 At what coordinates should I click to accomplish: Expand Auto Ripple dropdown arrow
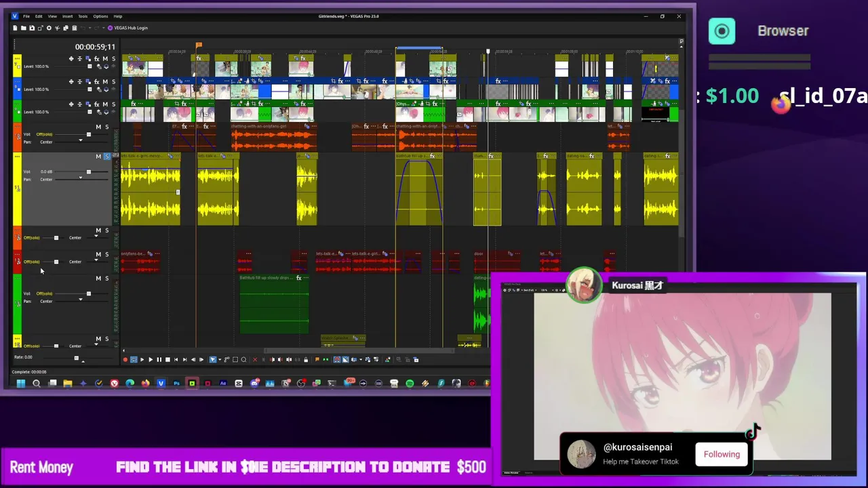tap(361, 359)
